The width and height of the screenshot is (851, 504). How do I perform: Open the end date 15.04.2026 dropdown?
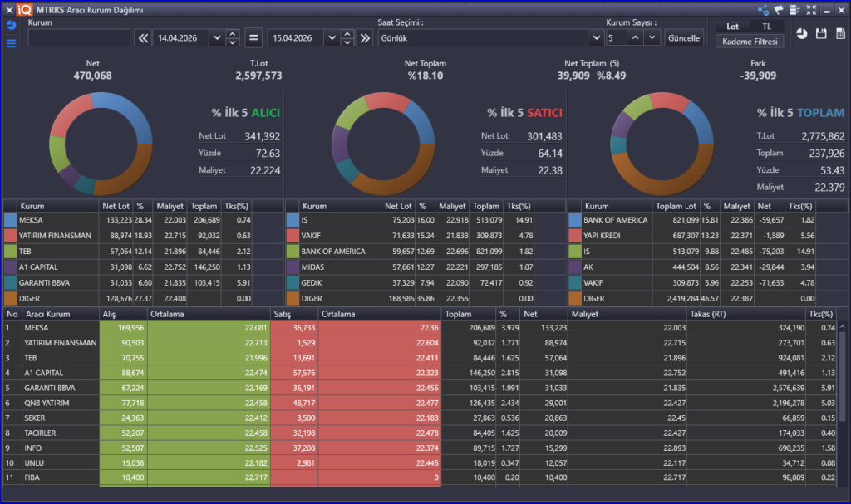(332, 38)
